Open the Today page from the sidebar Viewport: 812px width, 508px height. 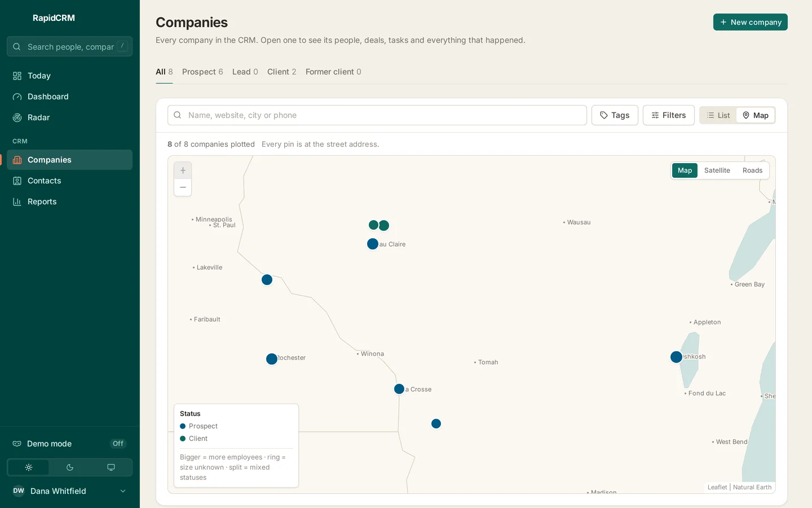[x=69, y=76]
